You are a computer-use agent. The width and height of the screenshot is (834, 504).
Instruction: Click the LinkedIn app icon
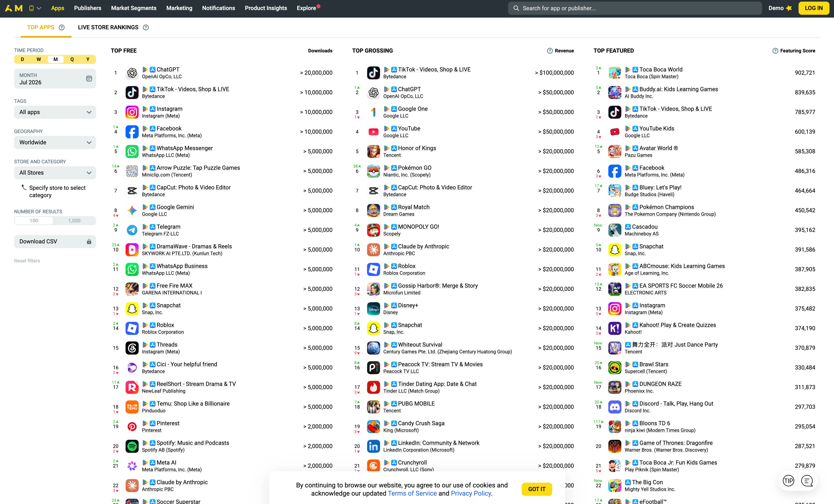(x=373, y=446)
